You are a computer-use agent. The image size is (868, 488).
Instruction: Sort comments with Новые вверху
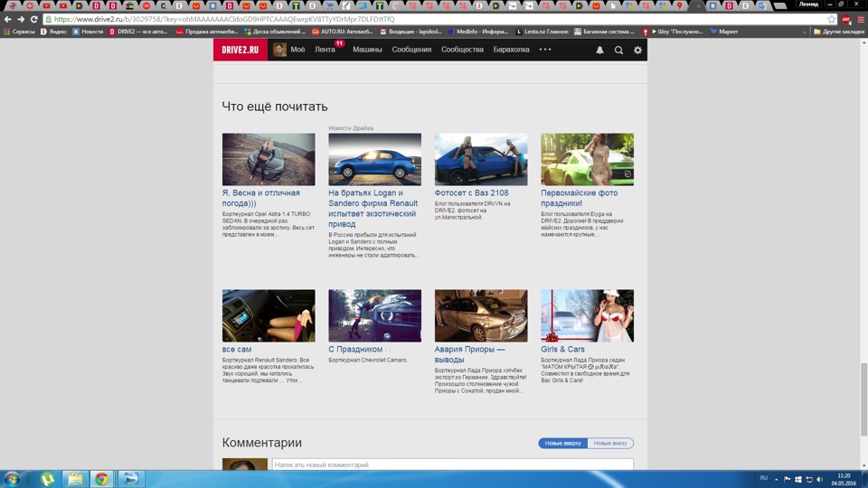(562, 443)
